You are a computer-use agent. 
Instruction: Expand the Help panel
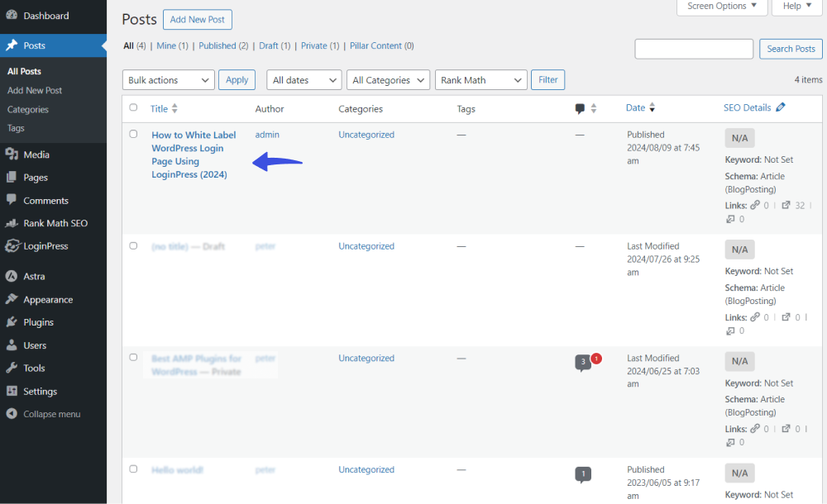797,7
